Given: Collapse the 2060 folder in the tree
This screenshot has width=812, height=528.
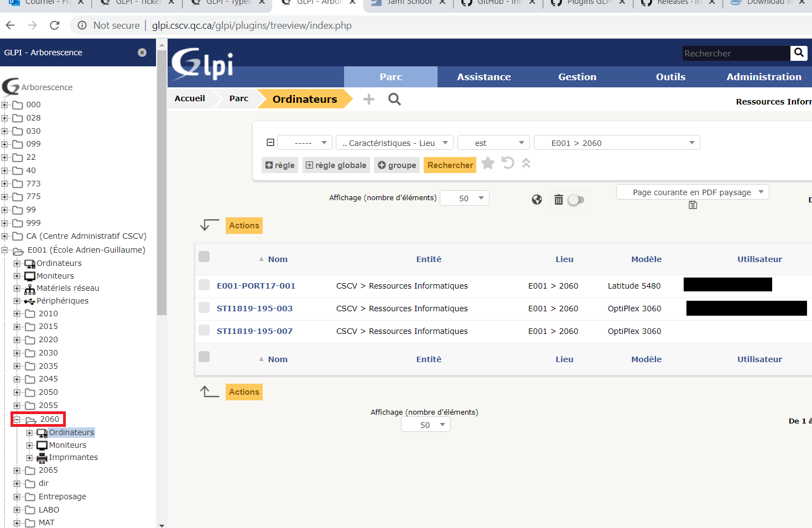Looking at the screenshot, I should [17, 419].
